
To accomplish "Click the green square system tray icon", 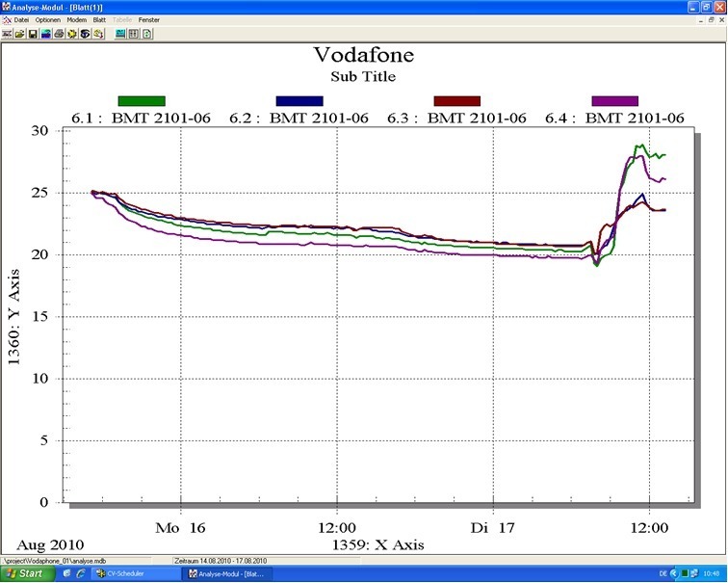I will coord(685,574).
